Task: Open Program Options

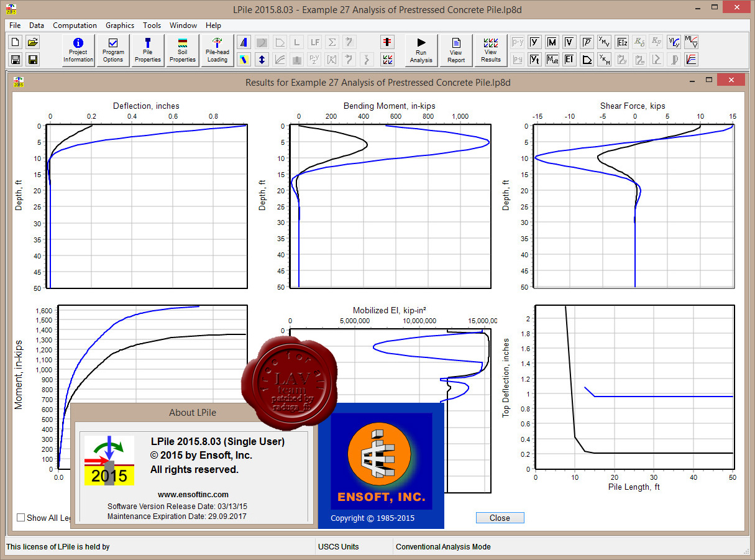Action: click(113, 51)
